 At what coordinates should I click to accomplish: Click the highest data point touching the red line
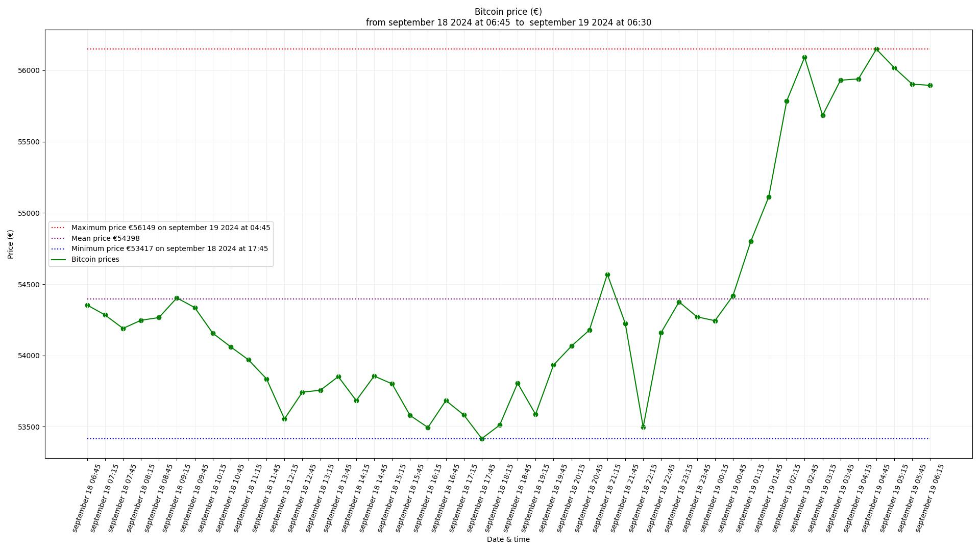tap(876, 49)
